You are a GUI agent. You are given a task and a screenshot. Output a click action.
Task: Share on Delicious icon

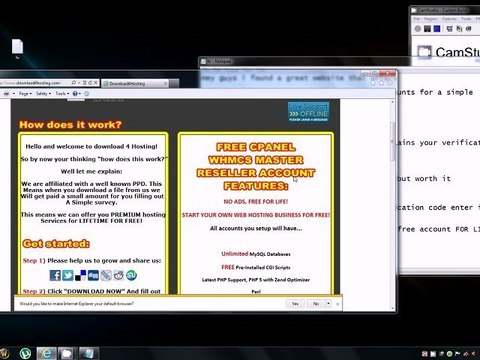pyautogui.click(x=80, y=275)
